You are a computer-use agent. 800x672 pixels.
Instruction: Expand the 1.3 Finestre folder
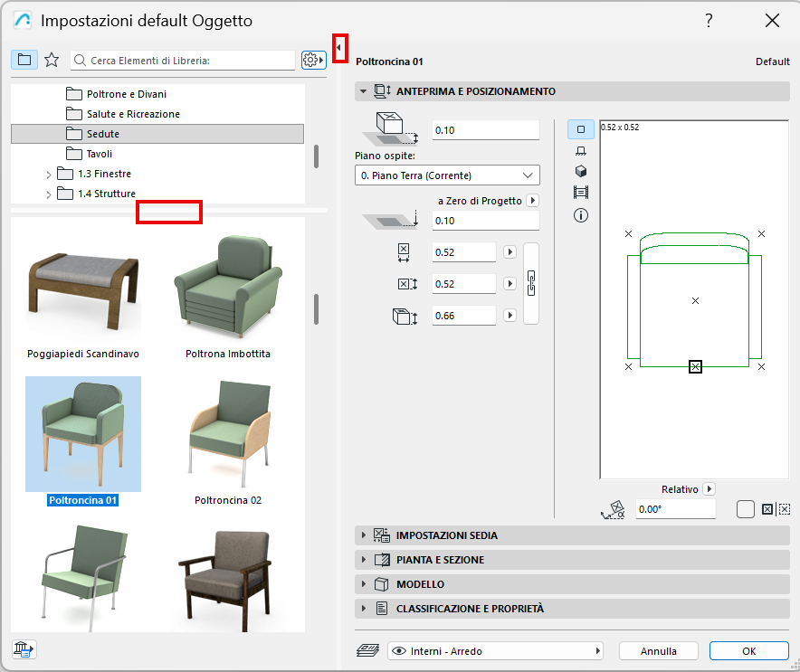tap(49, 175)
